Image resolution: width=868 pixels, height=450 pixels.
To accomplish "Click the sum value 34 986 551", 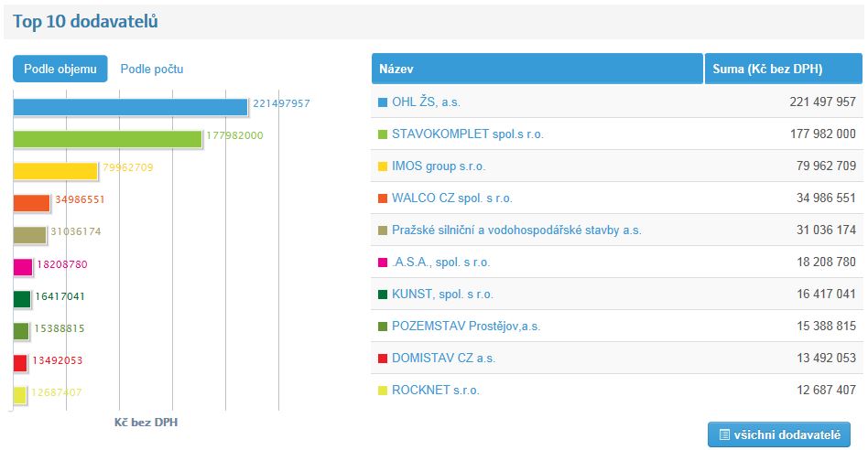I will pyautogui.click(x=826, y=198).
